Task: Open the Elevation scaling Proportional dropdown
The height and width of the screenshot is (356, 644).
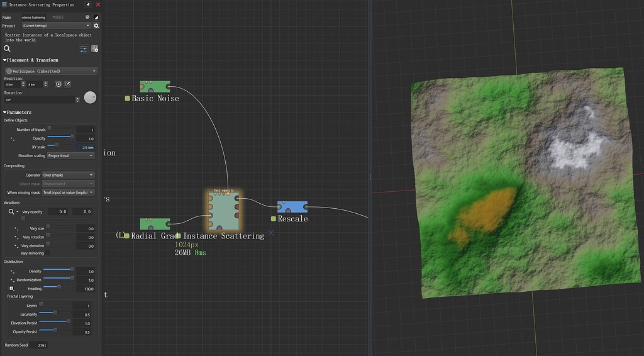Action: [x=70, y=155]
